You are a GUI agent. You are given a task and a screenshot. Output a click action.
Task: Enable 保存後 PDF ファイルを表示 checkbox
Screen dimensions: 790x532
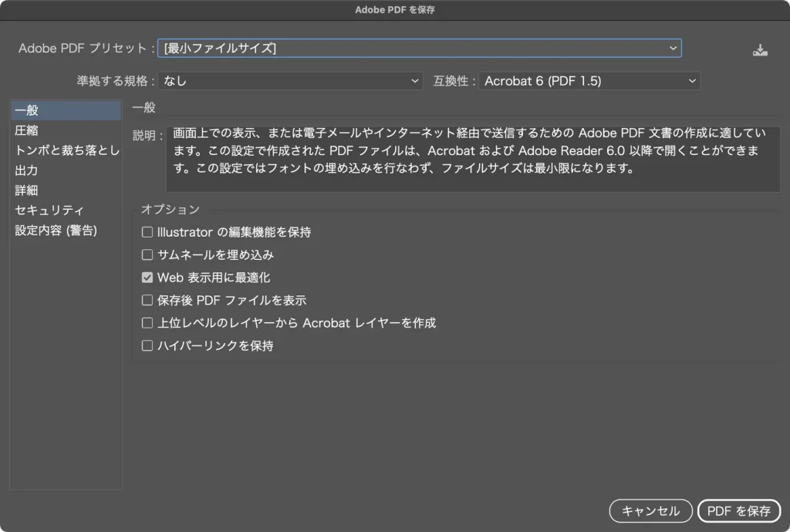(x=147, y=300)
